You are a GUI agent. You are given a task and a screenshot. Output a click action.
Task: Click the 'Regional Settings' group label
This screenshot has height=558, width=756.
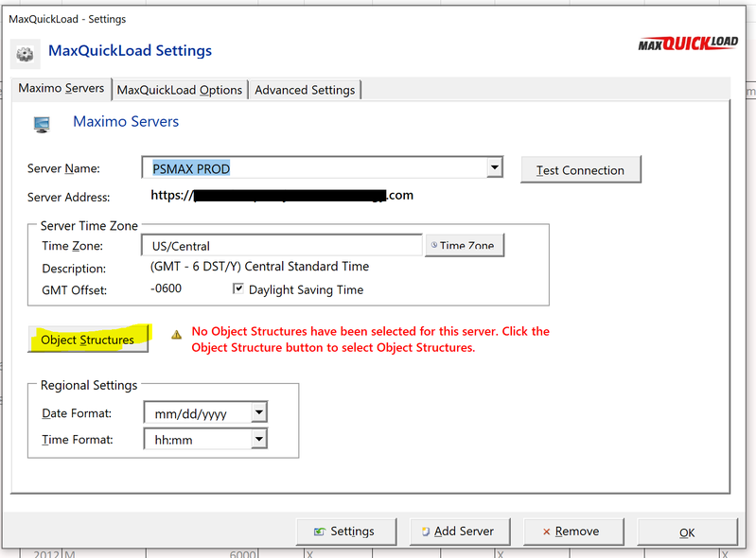point(89,386)
